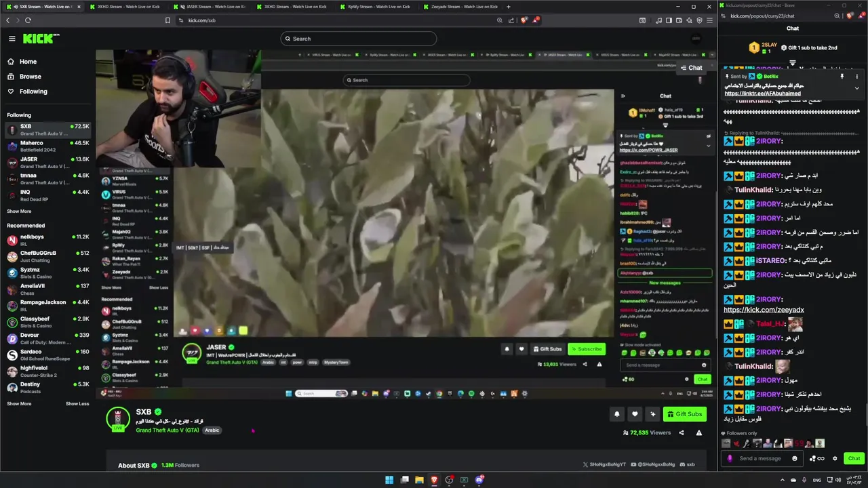Image resolution: width=868 pixels, height=488 pixels.
Task: Switch to Zeeyadx Stream browser tab
Action: (459, 7)
